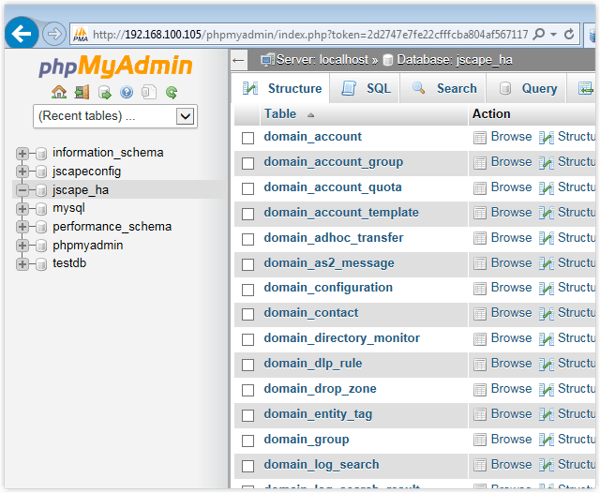The height and width of the screenshot is (493, 600).
Task: Click the refresh icon in address bar
Action: [569, 34]
